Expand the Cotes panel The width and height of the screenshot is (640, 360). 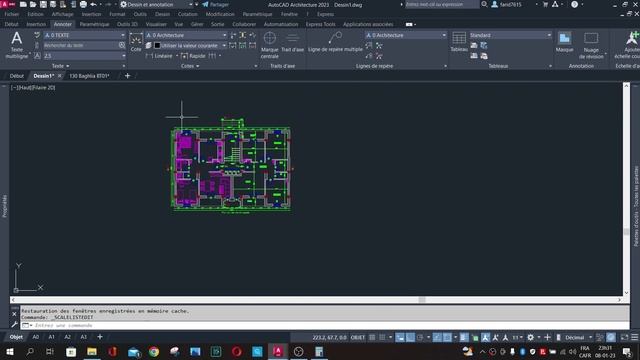[190, 66]
